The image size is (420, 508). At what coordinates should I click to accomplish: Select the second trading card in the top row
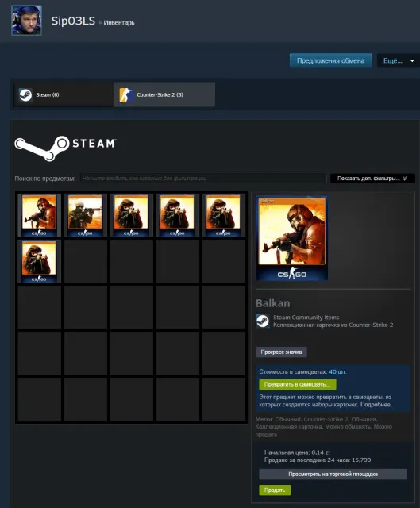point(85,215)
